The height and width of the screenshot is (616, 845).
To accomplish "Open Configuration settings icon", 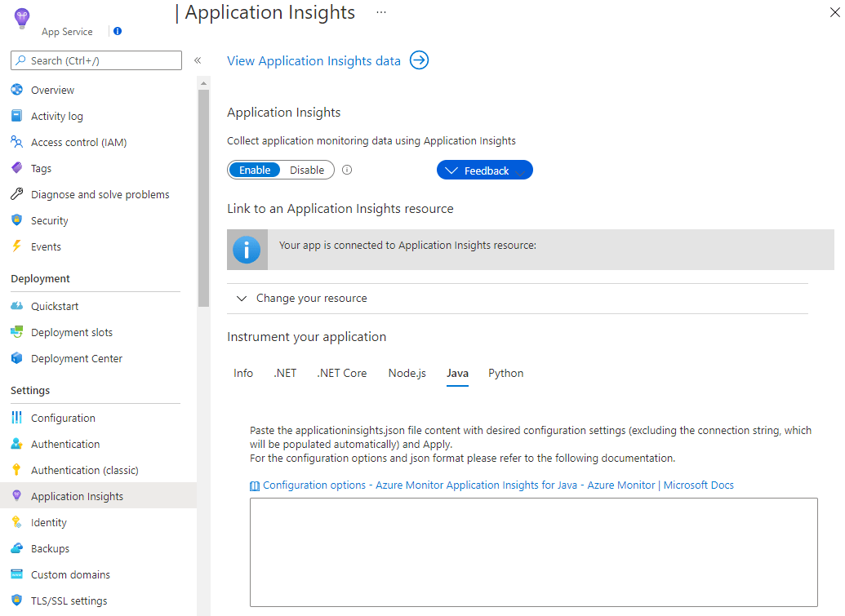I will click(16, 418).
